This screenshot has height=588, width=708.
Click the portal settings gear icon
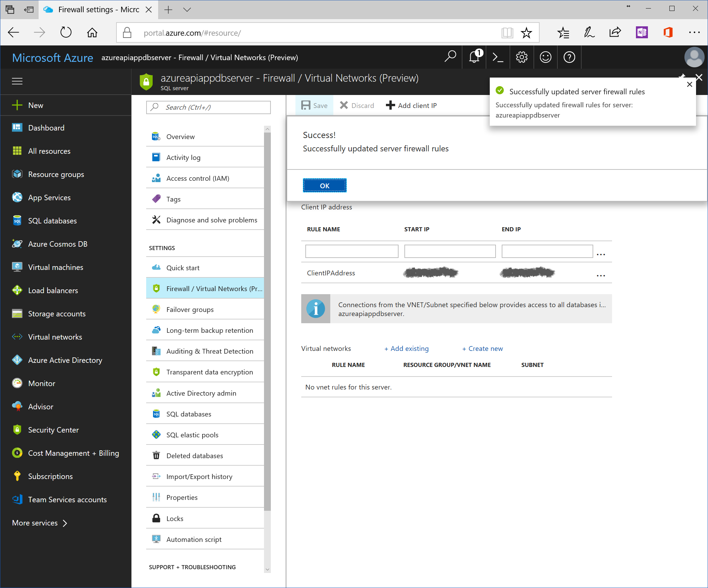[522, 57]
